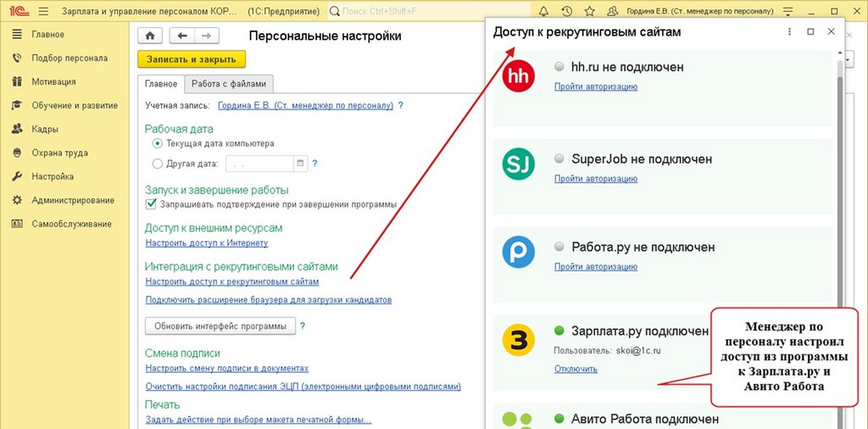Click Настроить доступ к Интернету link
This screenshot has height=429, width=868.
(x=207, y=243)
